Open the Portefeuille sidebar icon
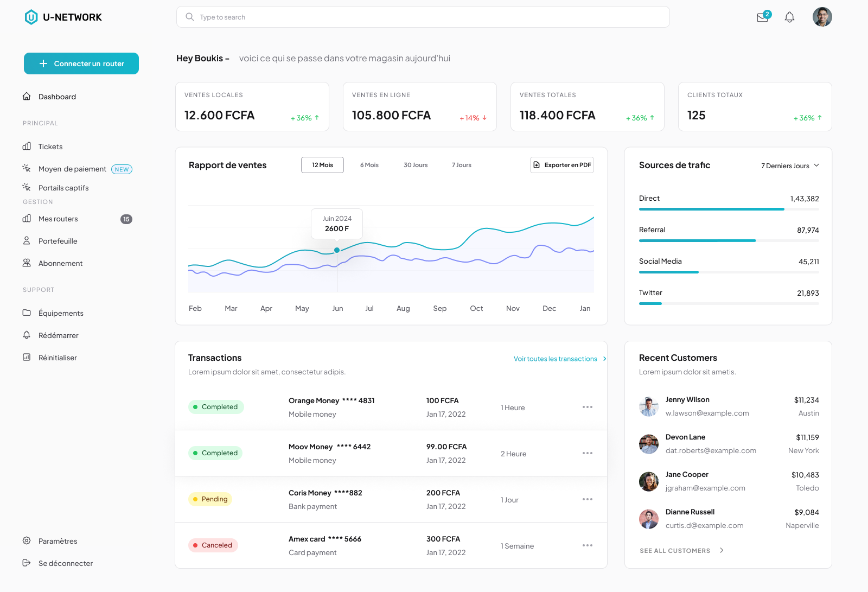The image size is (868, 592). point(27,240)
